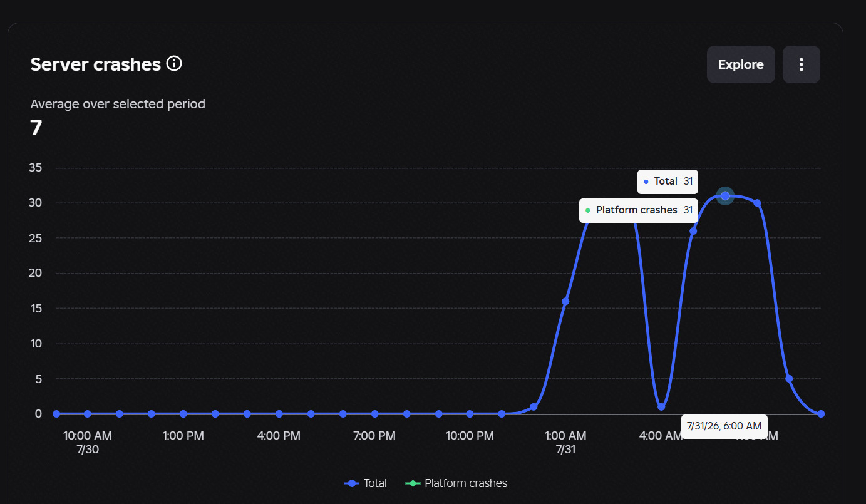866x504 pixels.
Task: Click the data point valued at 26
Action: click(693, 231)
